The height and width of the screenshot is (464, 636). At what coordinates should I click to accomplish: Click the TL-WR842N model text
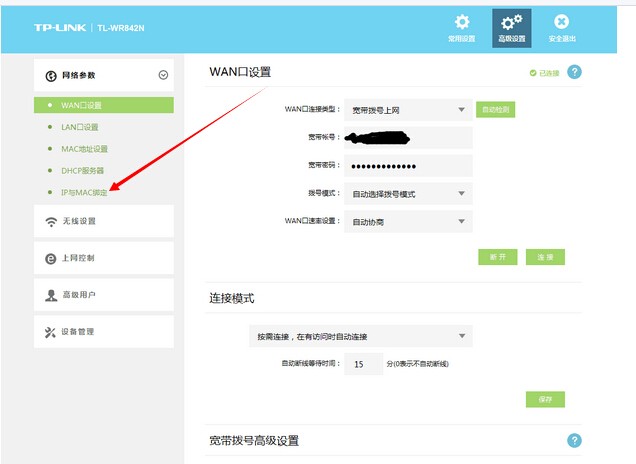(x=120, y=28)
